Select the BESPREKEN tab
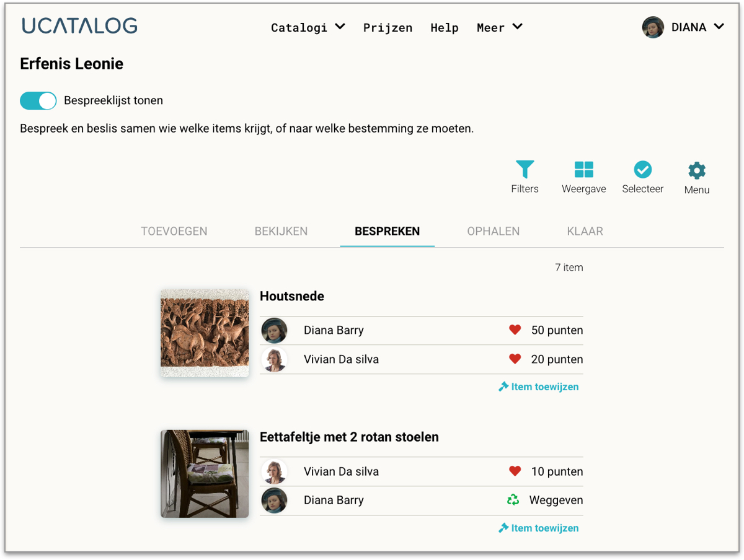The width and height of the screenshot is (744, 560). click(387, 232)
